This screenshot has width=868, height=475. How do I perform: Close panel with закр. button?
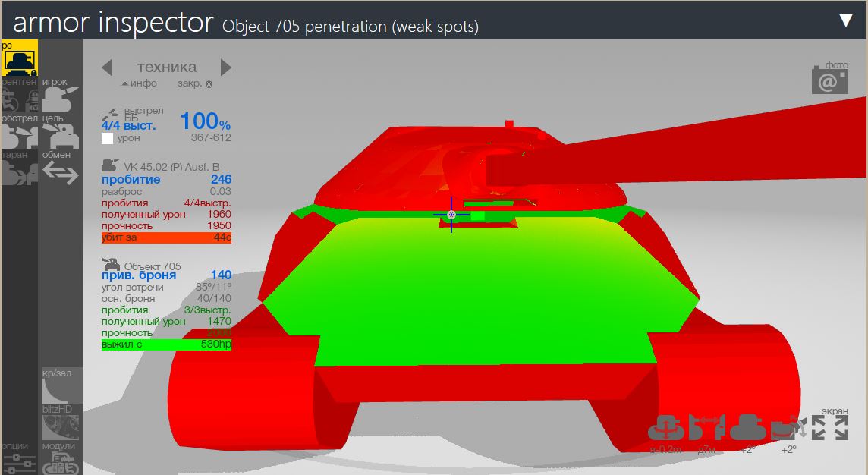tap(195, 83)
